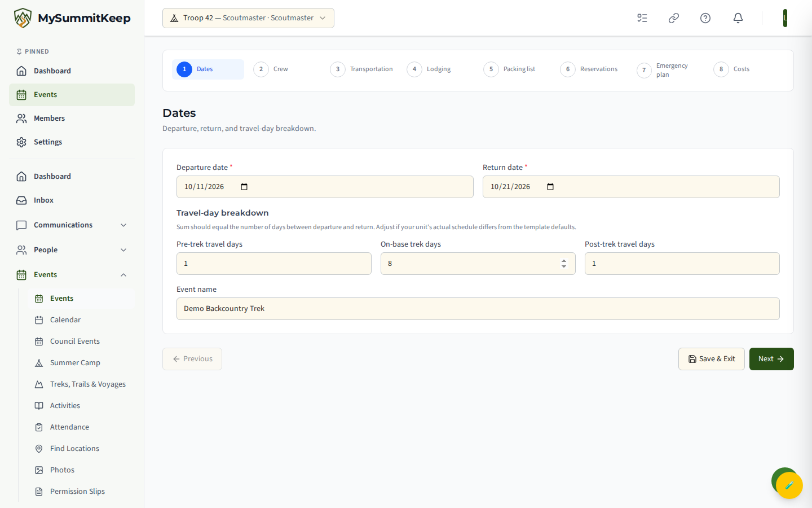
Task: Collapse the Events section chevron
Action: (123, 275)
